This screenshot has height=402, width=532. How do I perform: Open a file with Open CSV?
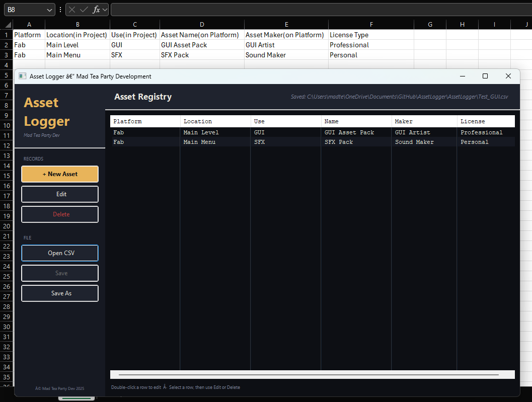[x=60, y=253]
